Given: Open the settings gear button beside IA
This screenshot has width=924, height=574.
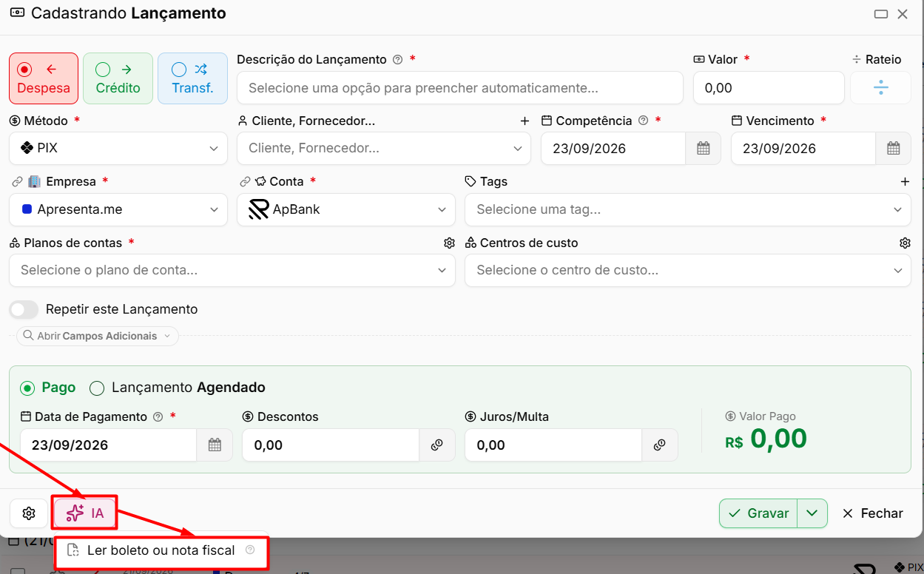Looking at the screenshot, I should pos(29,513).
